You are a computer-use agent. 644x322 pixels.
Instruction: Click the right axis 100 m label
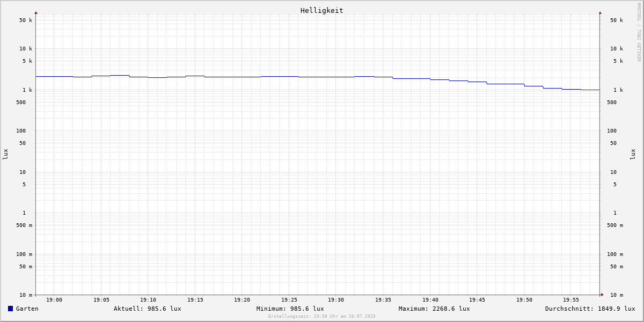(x=615, y=254)
